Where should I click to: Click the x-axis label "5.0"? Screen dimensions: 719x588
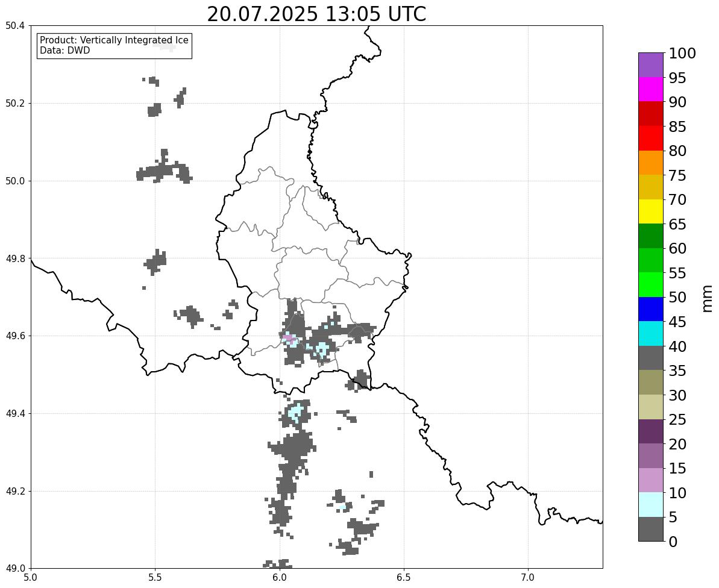[x=31, y=578]
